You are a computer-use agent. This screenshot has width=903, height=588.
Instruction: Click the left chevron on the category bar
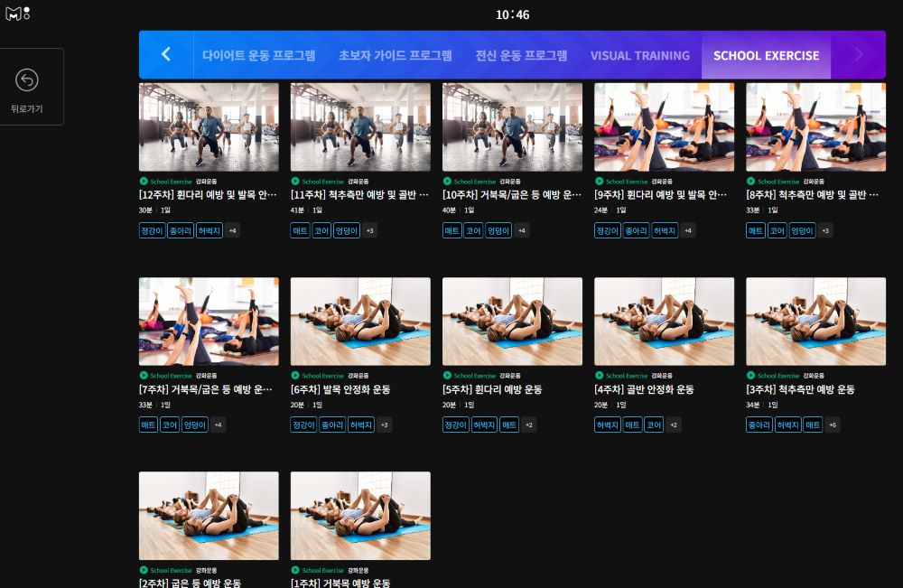pyautogui.click(x=166, y=54)
